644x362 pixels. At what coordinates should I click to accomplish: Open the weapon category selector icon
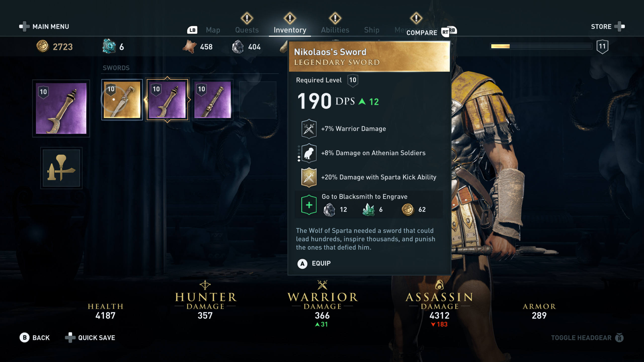61,168
